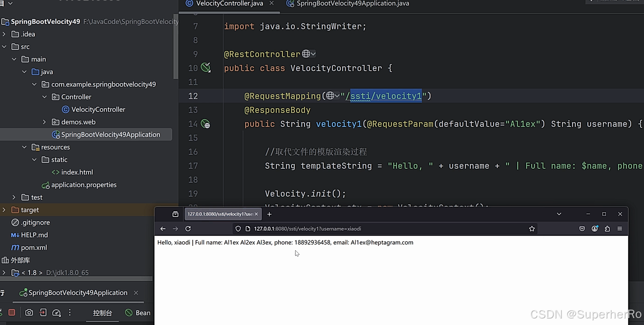Expand the .idea folder
The height and width of the screenshot is (325, 644).
pyautogui.click(x=4, y=34)
